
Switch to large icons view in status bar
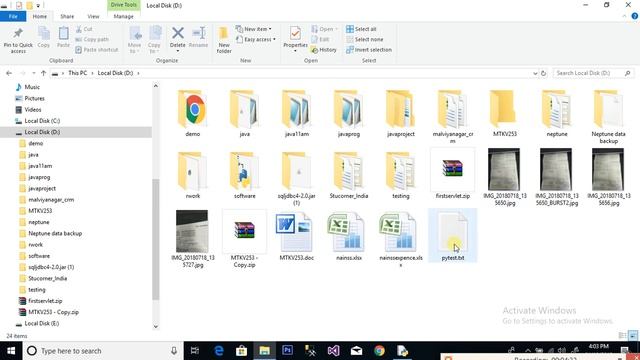[x=632, y=336]
